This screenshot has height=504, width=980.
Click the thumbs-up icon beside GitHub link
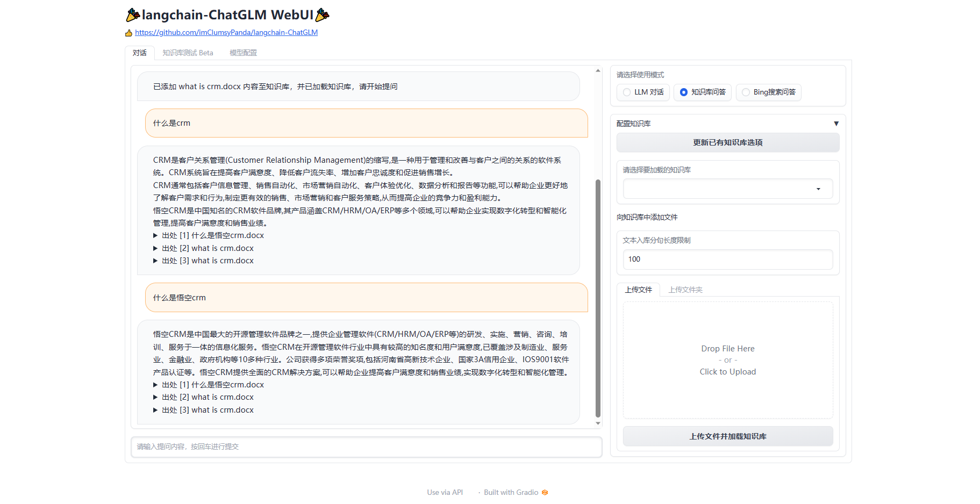[x=129, y=33]
